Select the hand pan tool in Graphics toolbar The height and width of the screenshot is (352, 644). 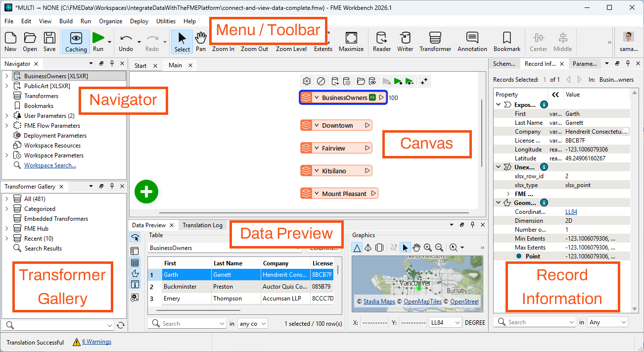point(417,248)
